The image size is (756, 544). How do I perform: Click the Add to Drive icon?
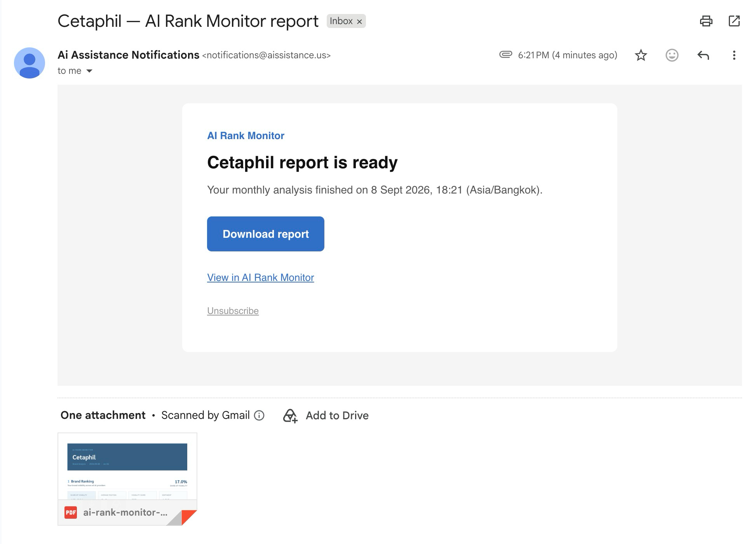tap(290, 416)
